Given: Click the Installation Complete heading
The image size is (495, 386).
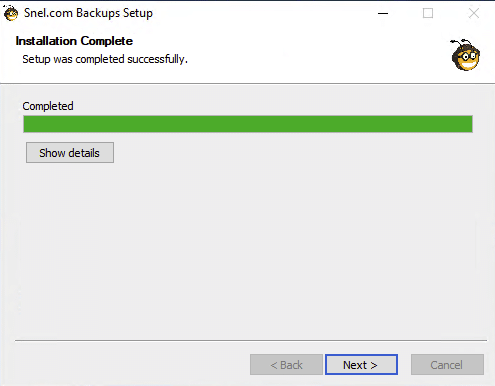Looking at the screenshot, I should coord(74,41).
